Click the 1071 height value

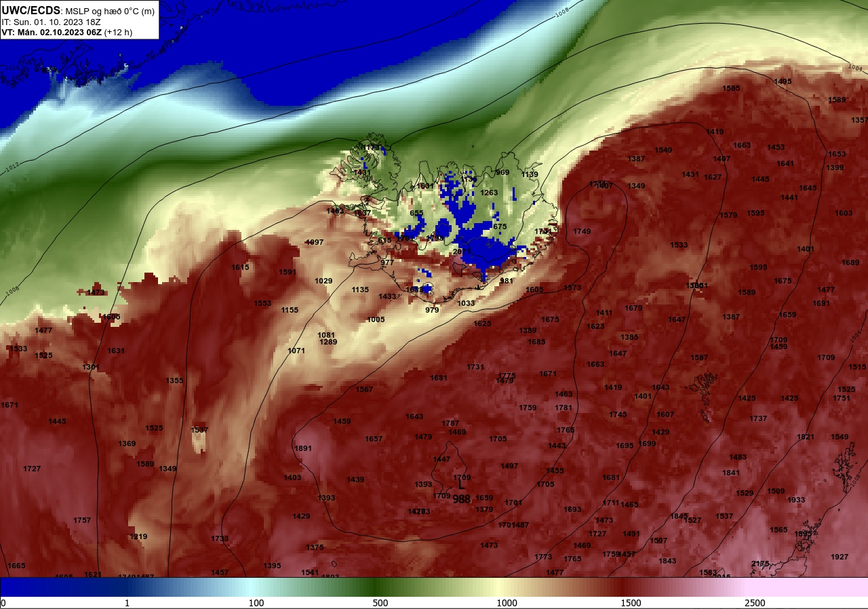(x=296, y=351)
